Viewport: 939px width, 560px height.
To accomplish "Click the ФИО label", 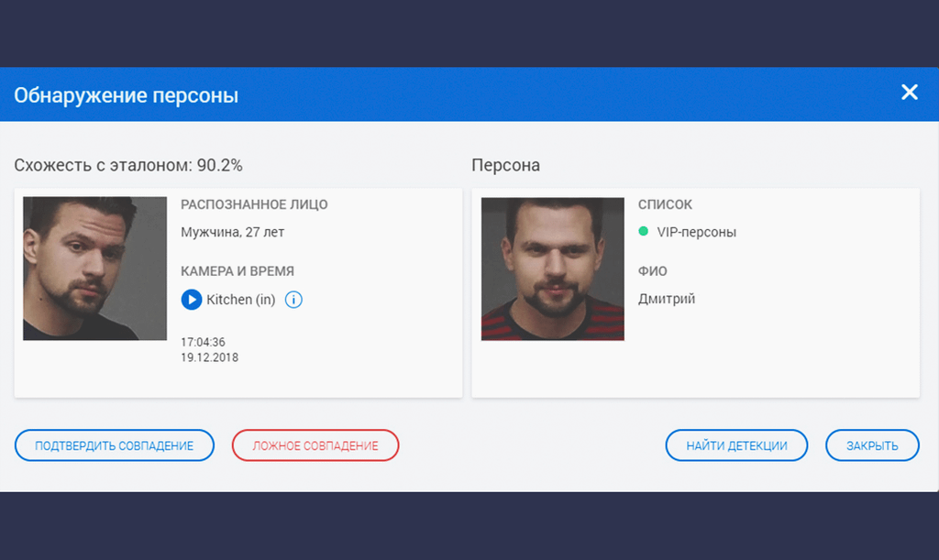I will [x=652, y=271].
